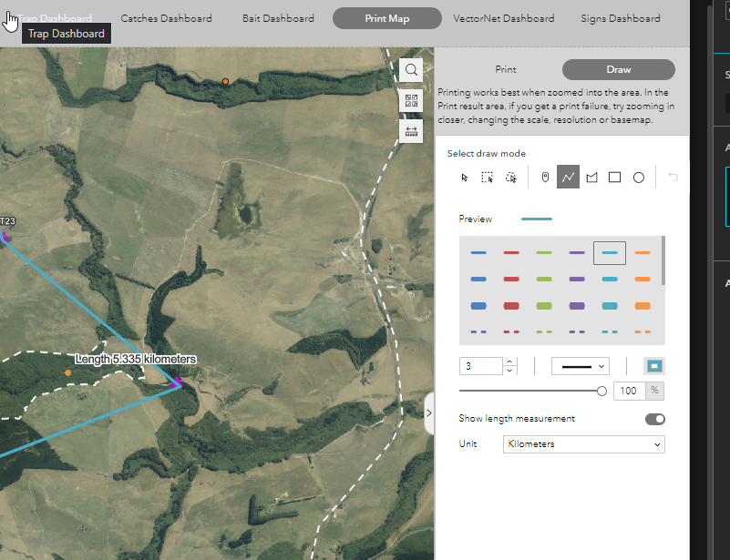Select the point marker draw tool

point(545,178)
